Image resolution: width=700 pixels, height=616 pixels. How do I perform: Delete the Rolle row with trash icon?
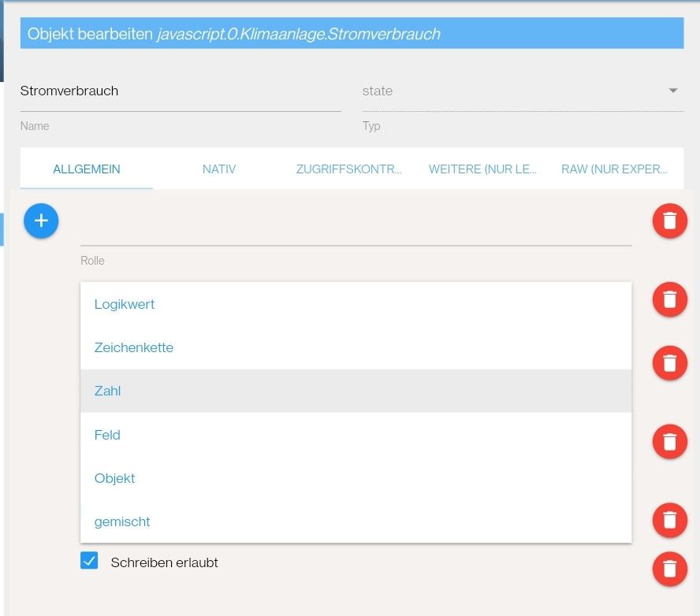click(669, 221)
